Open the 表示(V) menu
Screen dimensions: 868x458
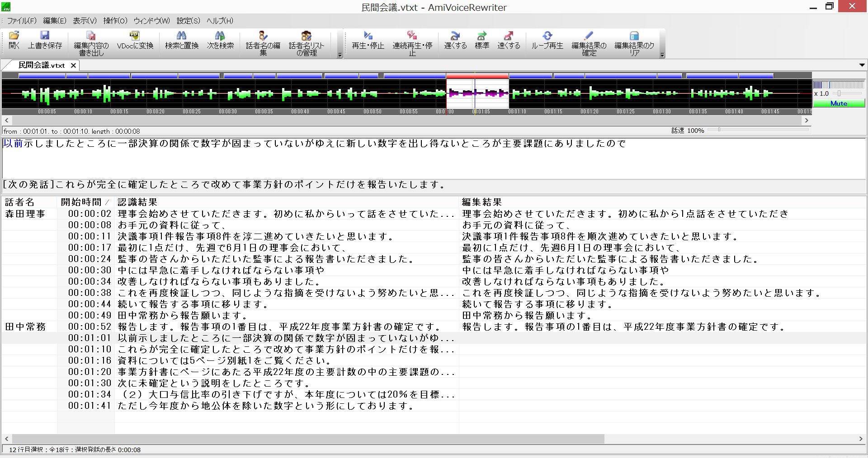click(85, 21)
